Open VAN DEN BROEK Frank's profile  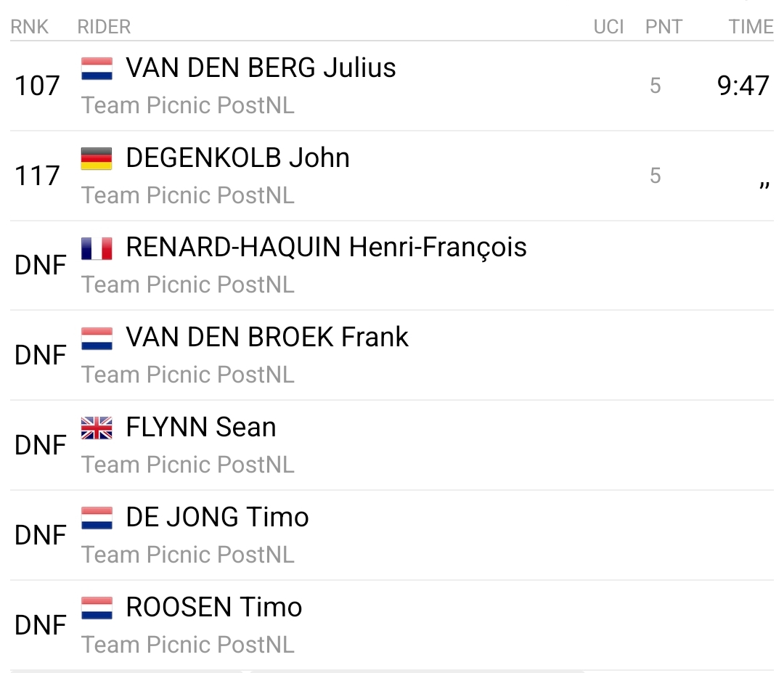click(x=267, y=338)
